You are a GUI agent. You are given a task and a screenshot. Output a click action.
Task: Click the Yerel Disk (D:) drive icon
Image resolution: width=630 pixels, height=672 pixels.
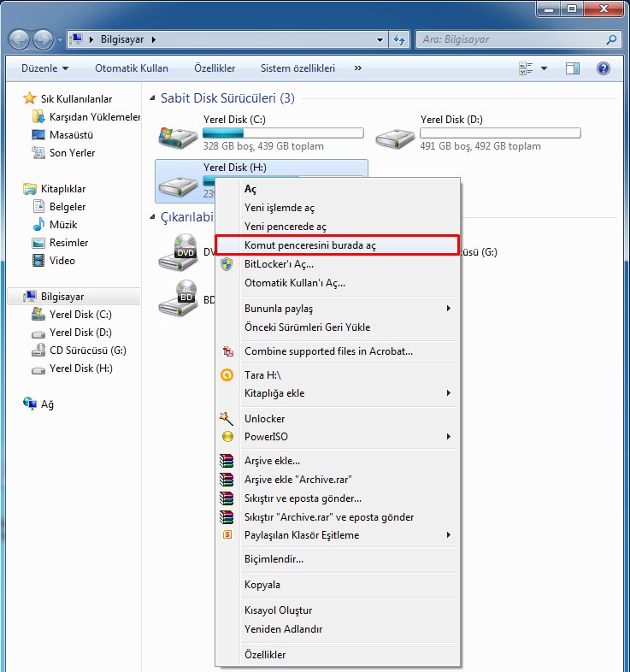tap(394, 137)
